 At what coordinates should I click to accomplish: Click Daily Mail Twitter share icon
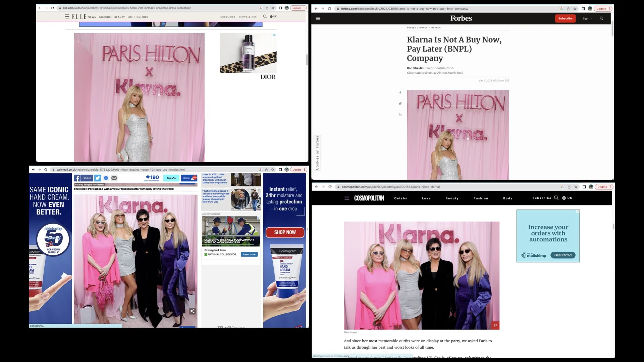tap(98, 178)
